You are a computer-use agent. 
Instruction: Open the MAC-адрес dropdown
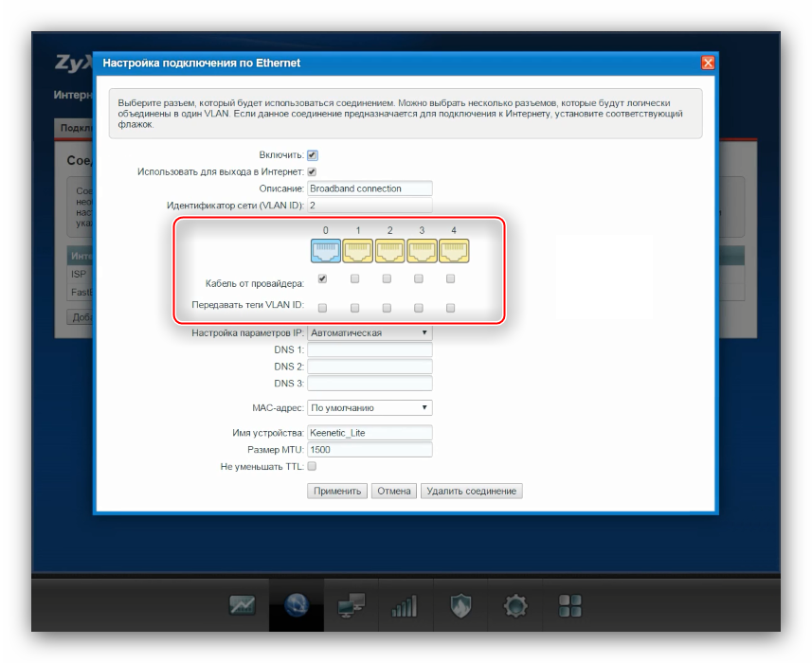370,408
